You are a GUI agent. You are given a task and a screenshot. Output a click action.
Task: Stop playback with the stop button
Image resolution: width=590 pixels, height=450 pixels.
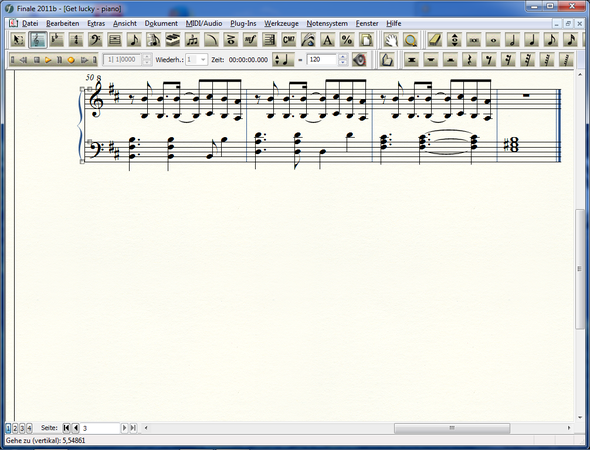click(36, 60)
